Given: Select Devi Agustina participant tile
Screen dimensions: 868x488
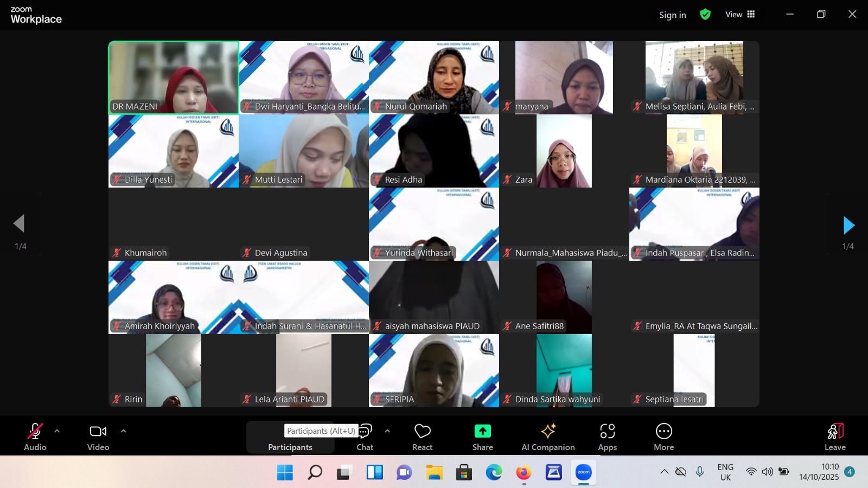Looking at the screenshot, I should click(x=304, y=224).
